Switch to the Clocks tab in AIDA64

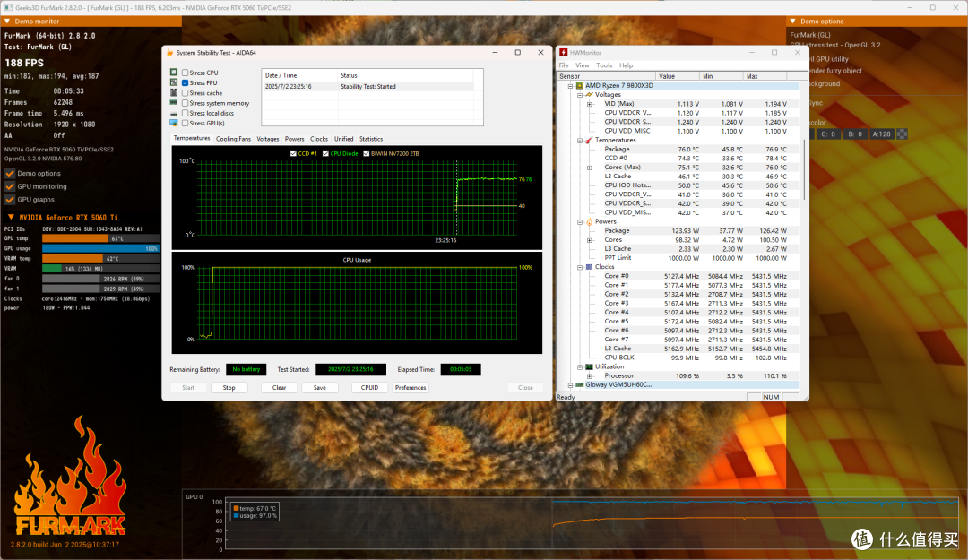[x=319, y=139]
